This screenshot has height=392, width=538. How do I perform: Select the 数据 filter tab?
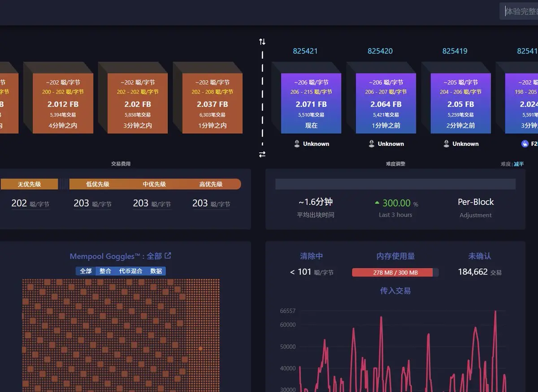pos(156,271)
